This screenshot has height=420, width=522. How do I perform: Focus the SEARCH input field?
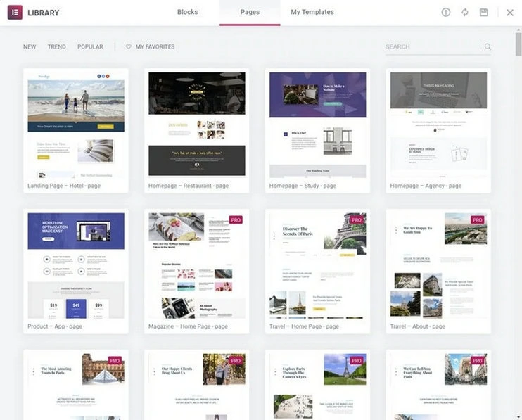pyautogui.click(x=434, y=46)
